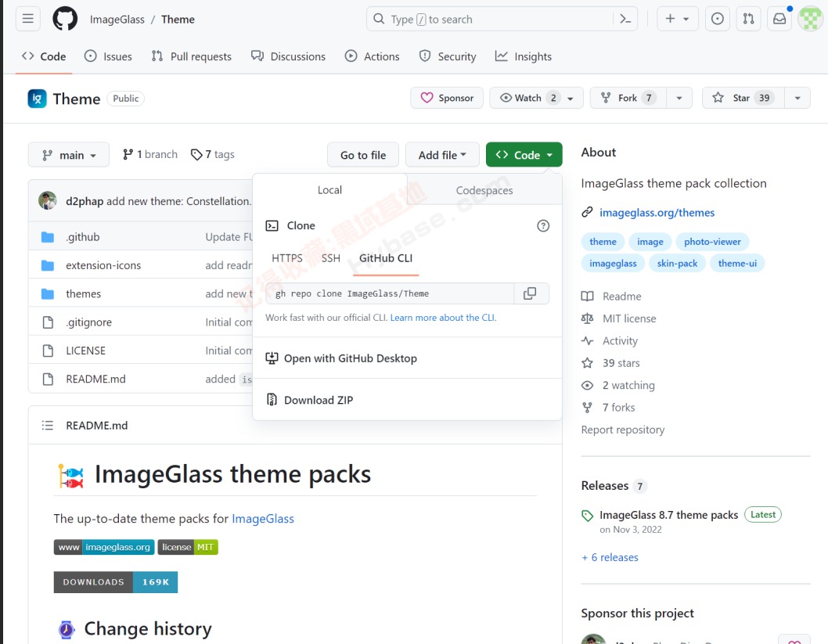828x644 pixels.
Task: Open the Actions tab
Action: click(x=372, y=56)
